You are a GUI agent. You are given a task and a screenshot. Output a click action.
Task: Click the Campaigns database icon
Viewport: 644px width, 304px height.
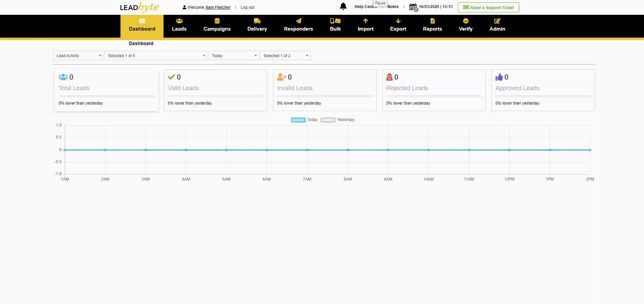pyautogui.click(x=217, y=21)
